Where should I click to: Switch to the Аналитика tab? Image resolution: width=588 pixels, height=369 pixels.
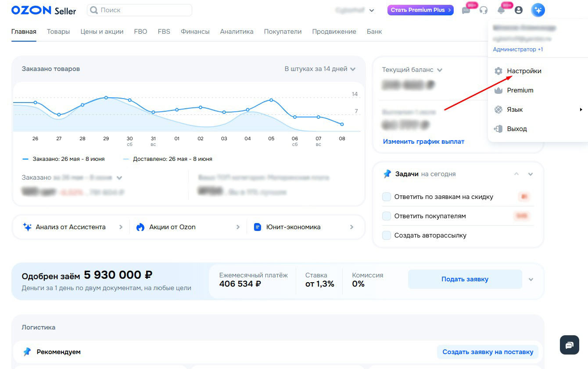pyautogui.click(x=237, y=32)
